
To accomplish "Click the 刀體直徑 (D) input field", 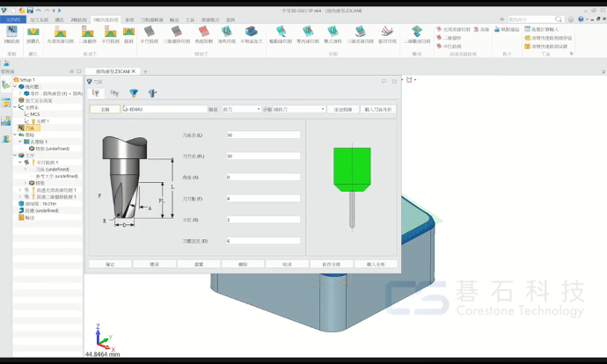I will click(263, 241).
